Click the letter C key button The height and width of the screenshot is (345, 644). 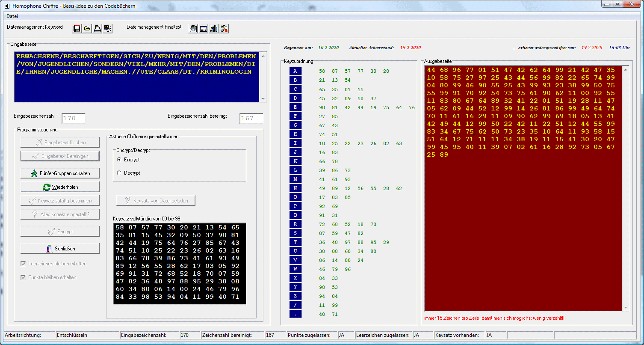point(295,89)
